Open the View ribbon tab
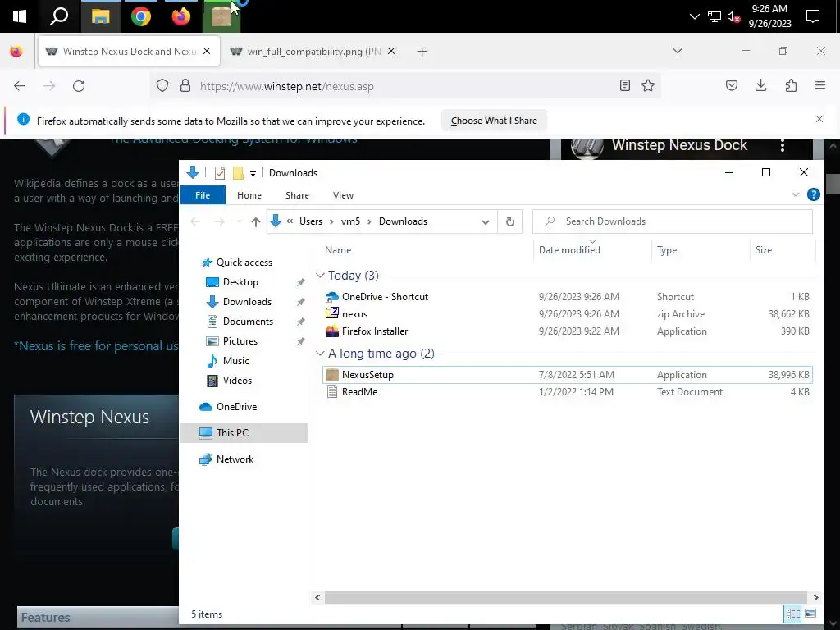Screen dimensions: 840x630 (343, 195)
